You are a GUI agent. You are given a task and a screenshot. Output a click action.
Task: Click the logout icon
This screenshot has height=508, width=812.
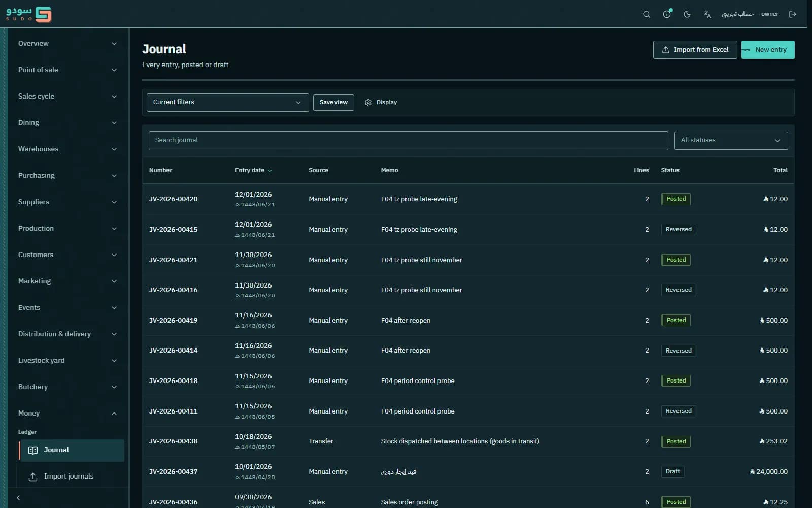793,14
